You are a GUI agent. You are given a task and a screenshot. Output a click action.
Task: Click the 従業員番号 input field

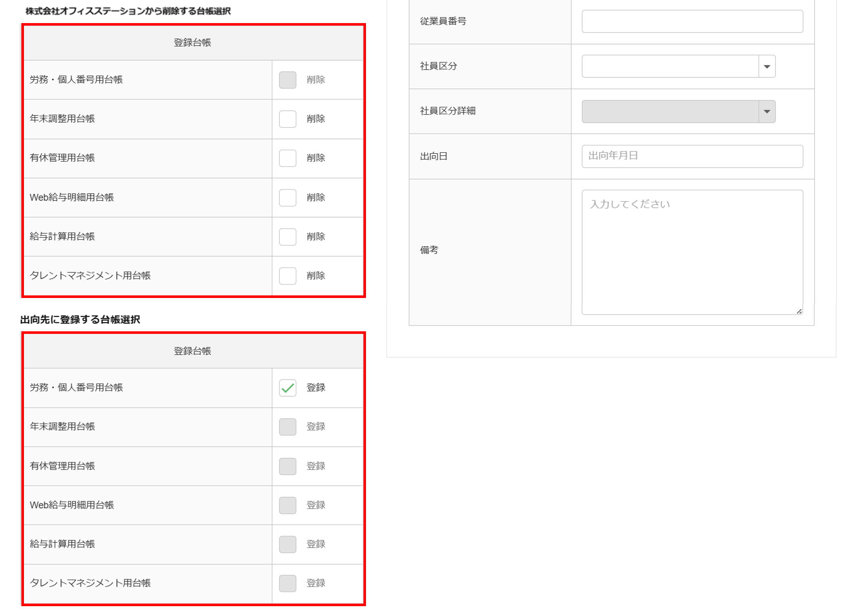[692, 21]
